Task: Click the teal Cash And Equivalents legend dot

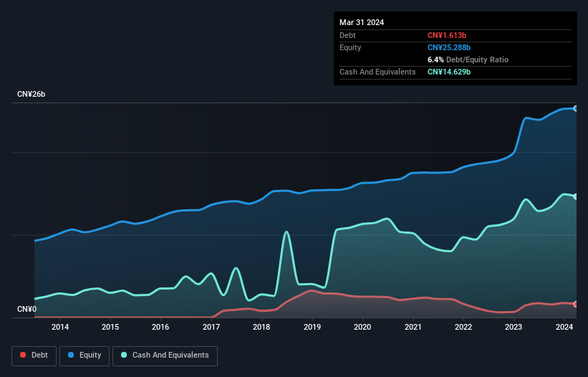Action: (x=124, y=355)
